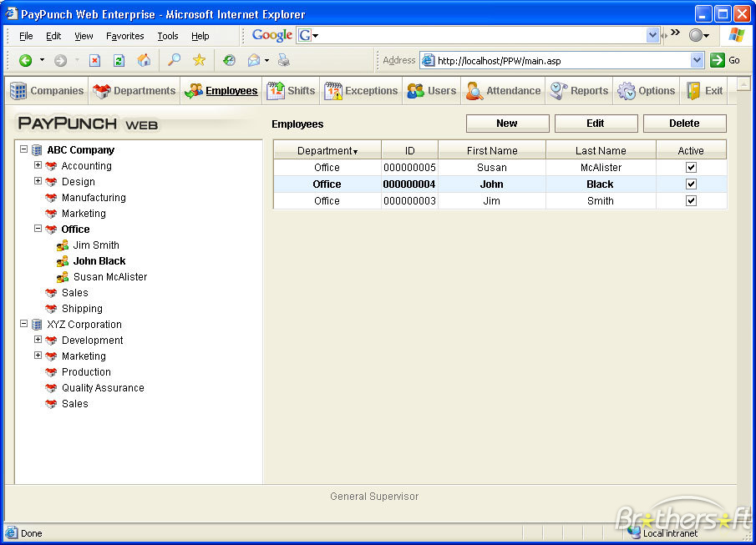Click the XYZ Corporation building icon
Viewport: 756px width, 545px height.
pos(37,325)
